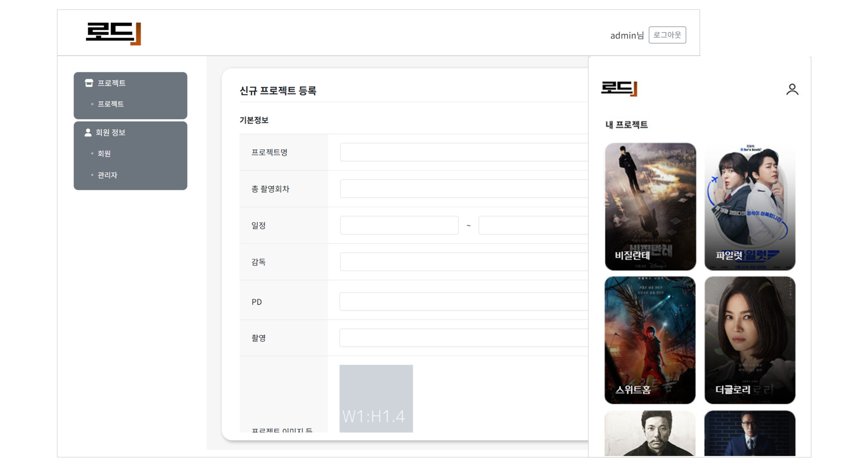Open the 스위트홈 project card

650,340
